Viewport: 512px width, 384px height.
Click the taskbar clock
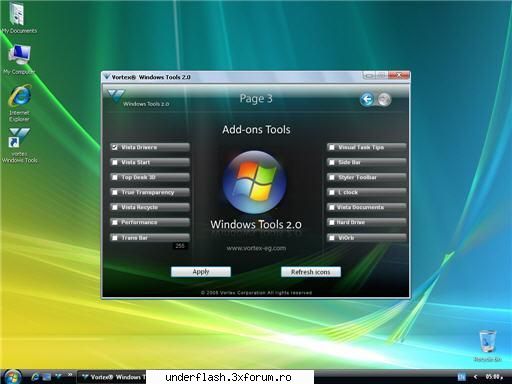point(493,377)
